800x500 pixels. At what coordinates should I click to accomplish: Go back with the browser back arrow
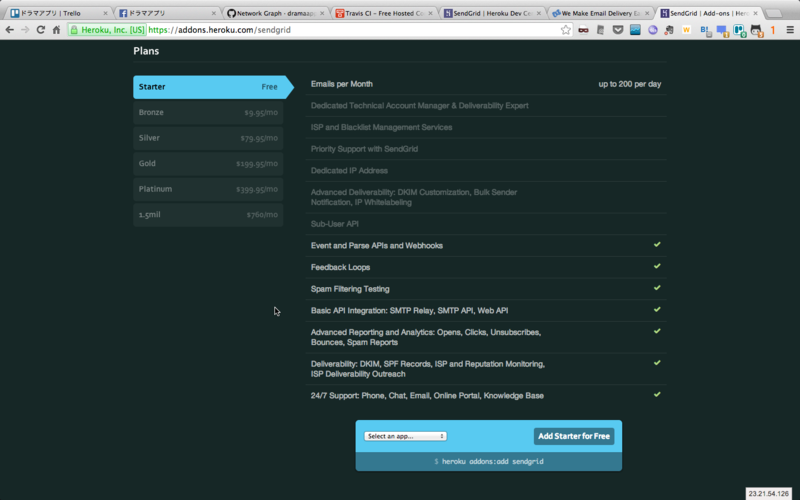pyautogui.click(x=9, y=30)
